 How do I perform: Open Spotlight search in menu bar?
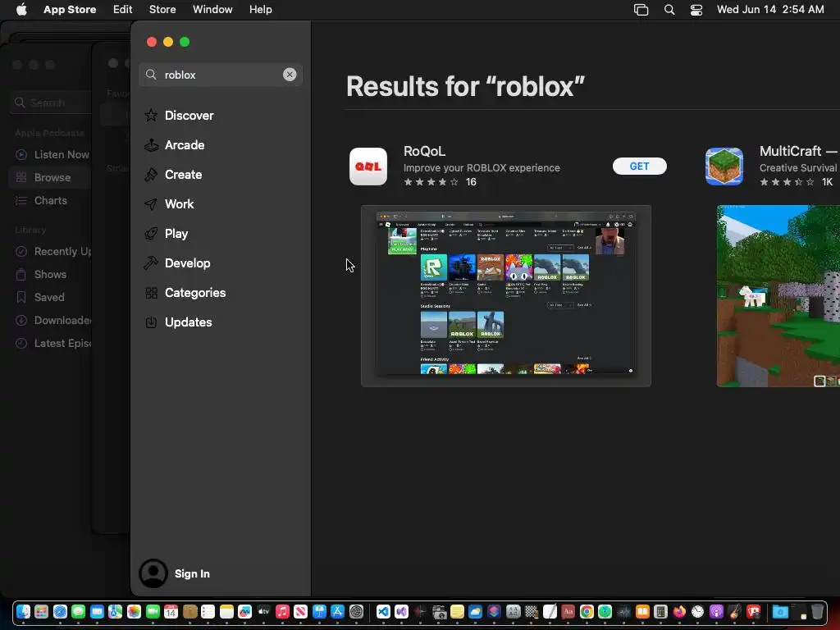tap(669, 10)
